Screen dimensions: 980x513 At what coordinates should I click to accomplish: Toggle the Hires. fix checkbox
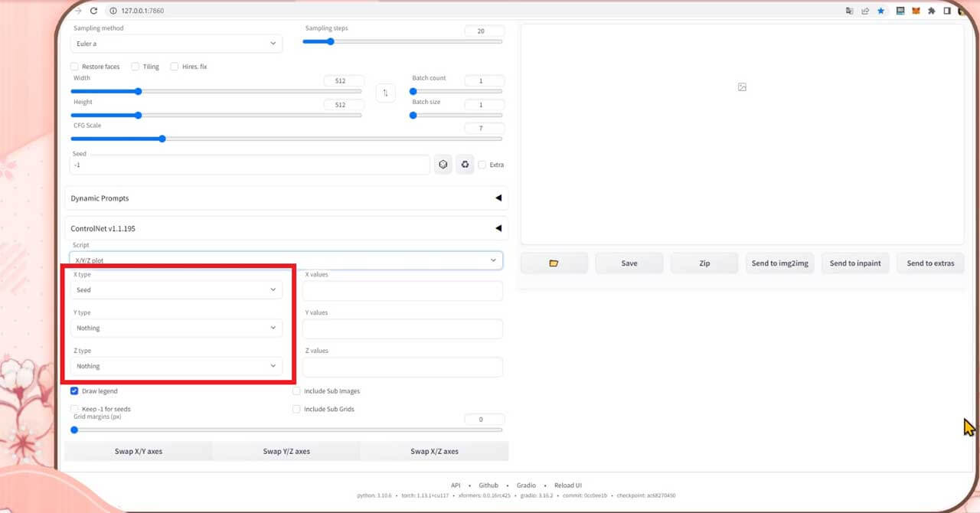coord(175,67)
